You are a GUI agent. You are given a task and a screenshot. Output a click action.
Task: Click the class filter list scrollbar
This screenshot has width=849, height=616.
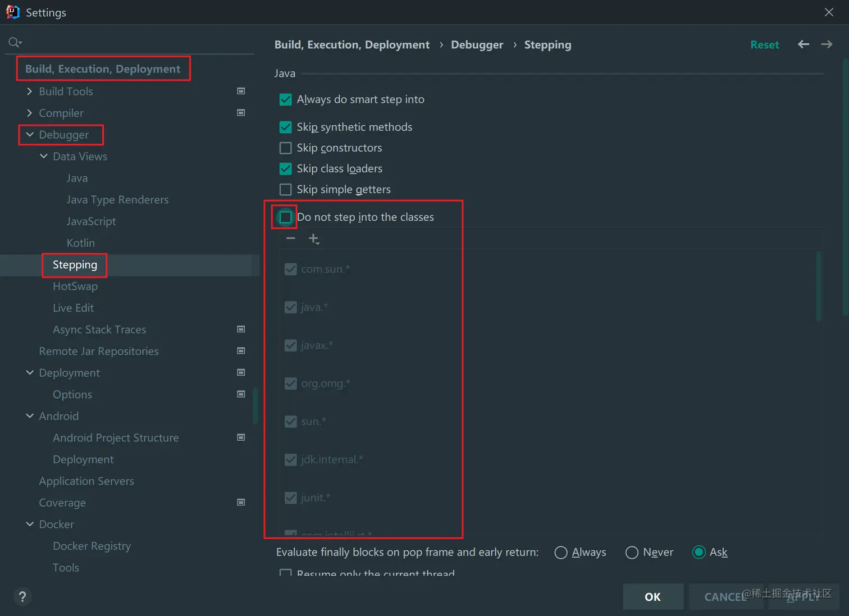(x=819, y=286)
